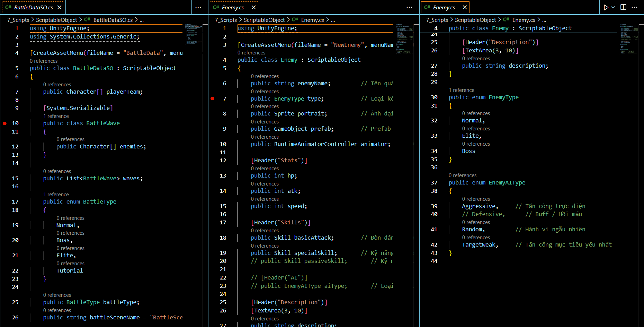This screenshot has width=644, height=327.
Task: Click the minimap in the BattleDataSO.cs editor
Action: (x=194, y=34)
